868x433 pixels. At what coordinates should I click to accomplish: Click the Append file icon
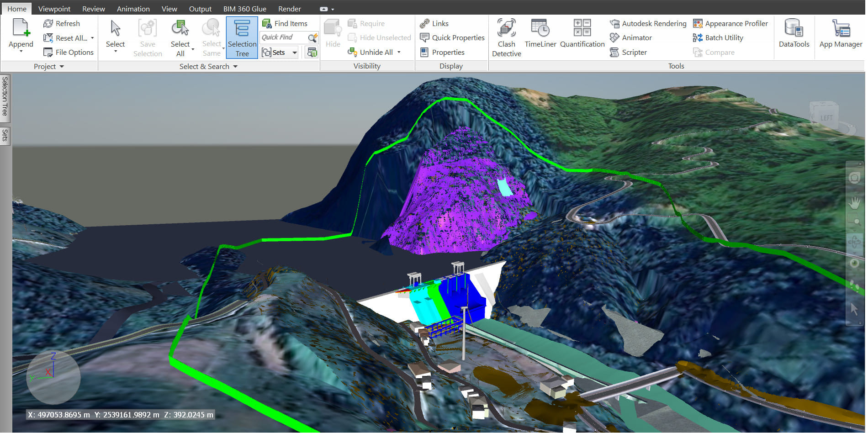pyautogui.click(x=21, y=28)
